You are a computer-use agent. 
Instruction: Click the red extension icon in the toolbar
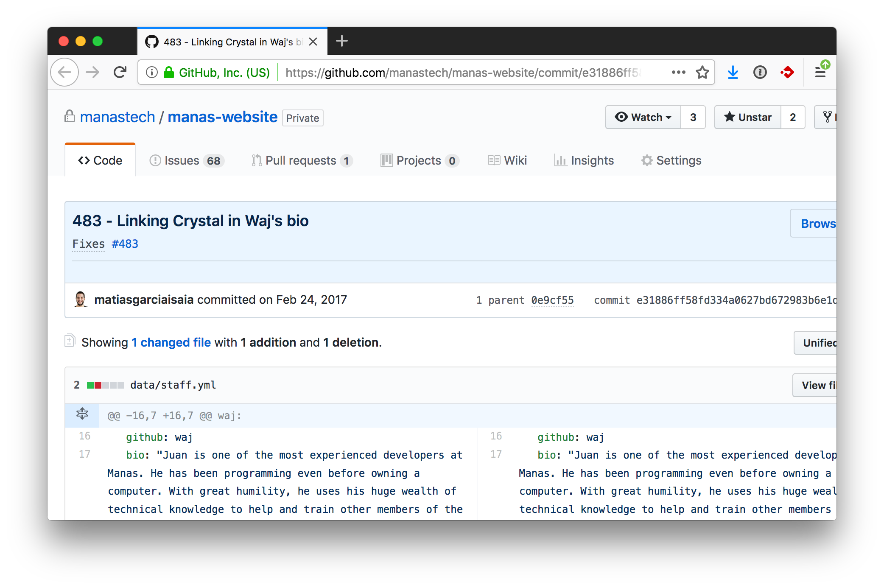[787, 73]
